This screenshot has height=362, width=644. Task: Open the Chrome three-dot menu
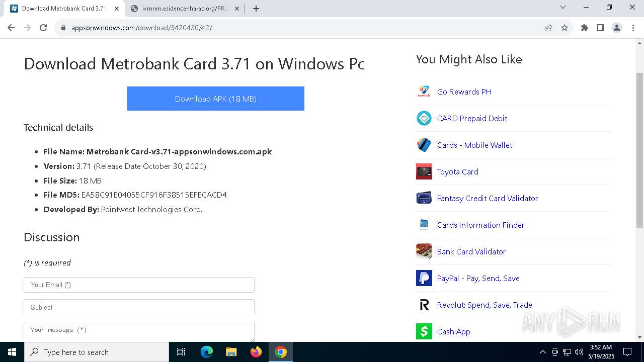pyautogui.click(x=633, y=28)
